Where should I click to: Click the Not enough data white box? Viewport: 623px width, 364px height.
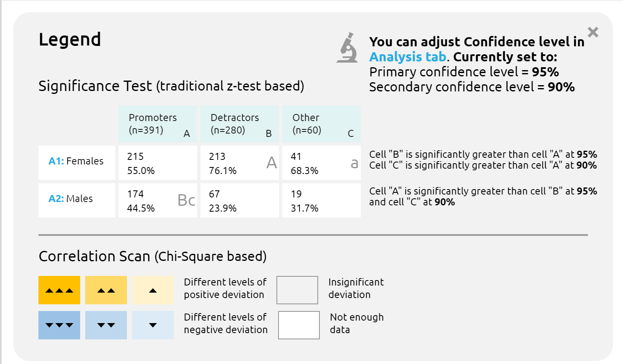point(299,325)
